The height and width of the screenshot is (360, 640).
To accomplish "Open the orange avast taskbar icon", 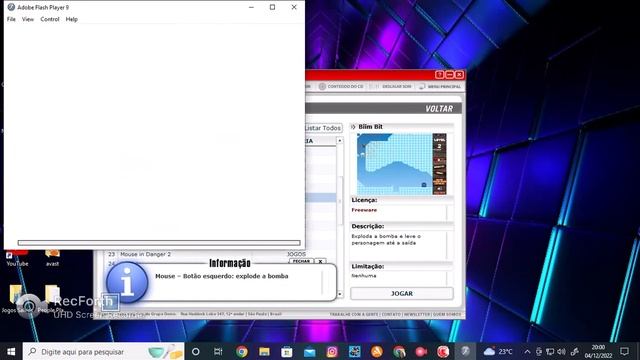I will (x=377, y=351).
